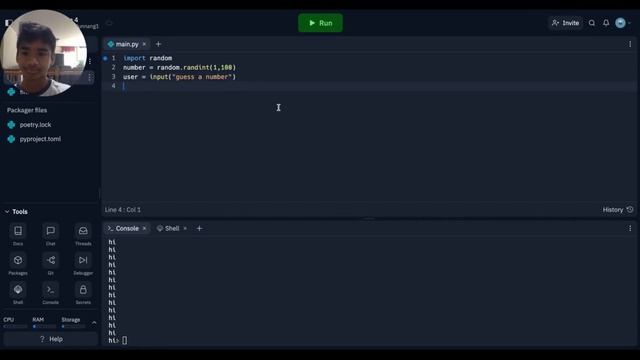Close the main.py tab

(144, 44)
